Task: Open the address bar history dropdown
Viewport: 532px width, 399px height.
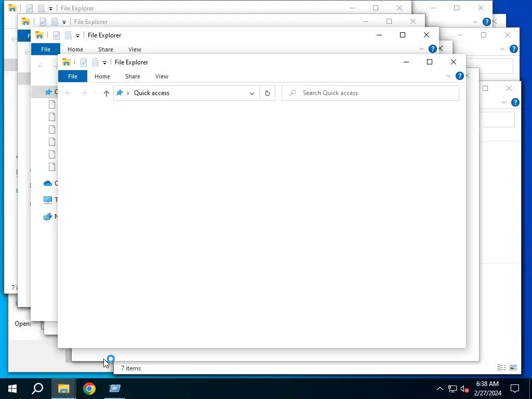Action: 252,94
